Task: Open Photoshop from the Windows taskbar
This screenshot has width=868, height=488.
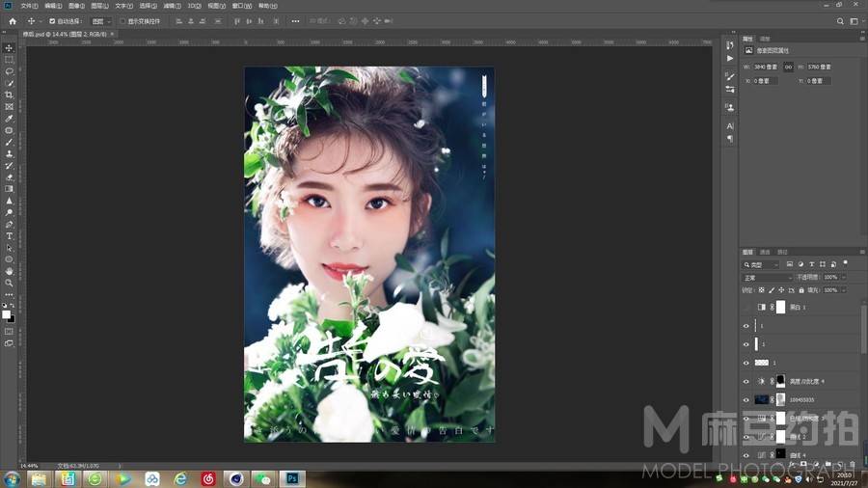Action: 291,478
